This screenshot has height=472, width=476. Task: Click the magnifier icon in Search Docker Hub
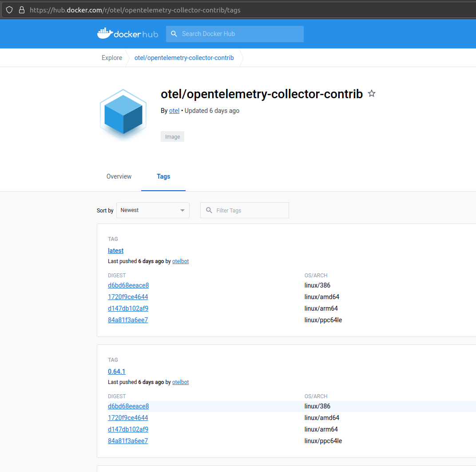click(174, 33)
